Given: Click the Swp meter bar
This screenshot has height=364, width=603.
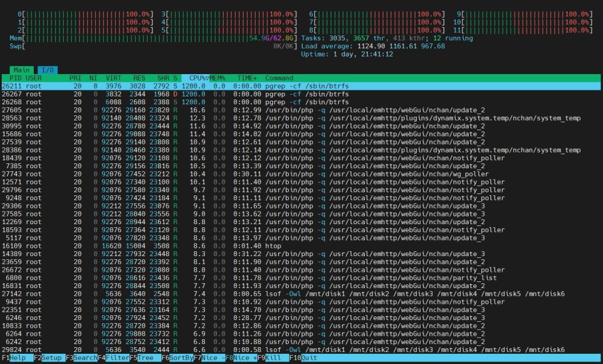Looking at the screenshot, I should tap(153, 46).
